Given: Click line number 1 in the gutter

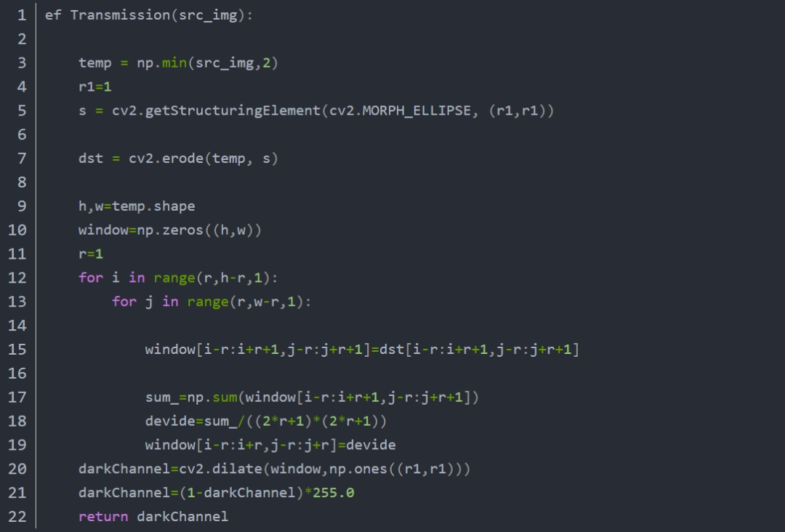Looking at the screenshot, I should (x=22, y=15).
